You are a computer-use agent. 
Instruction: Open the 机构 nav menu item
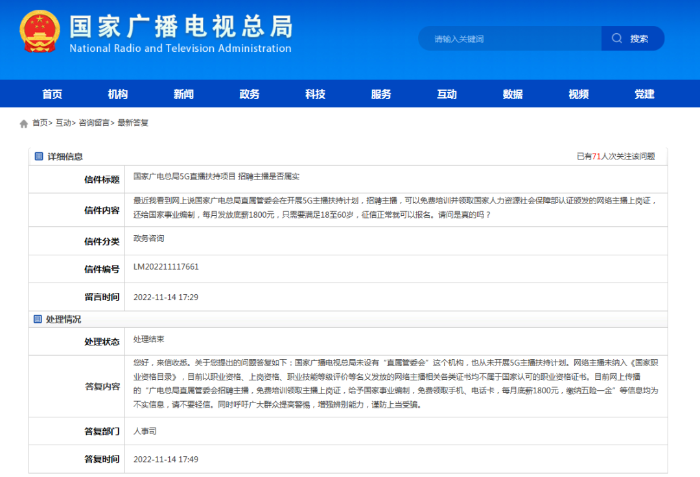click(x=118, y=94)
